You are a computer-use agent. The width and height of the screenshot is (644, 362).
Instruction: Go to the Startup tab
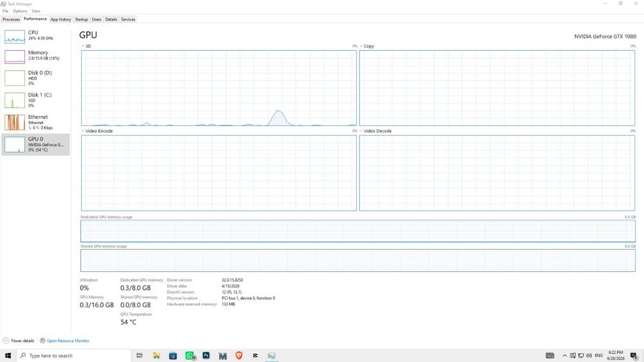pyautogui.click(x=81, y=19)
